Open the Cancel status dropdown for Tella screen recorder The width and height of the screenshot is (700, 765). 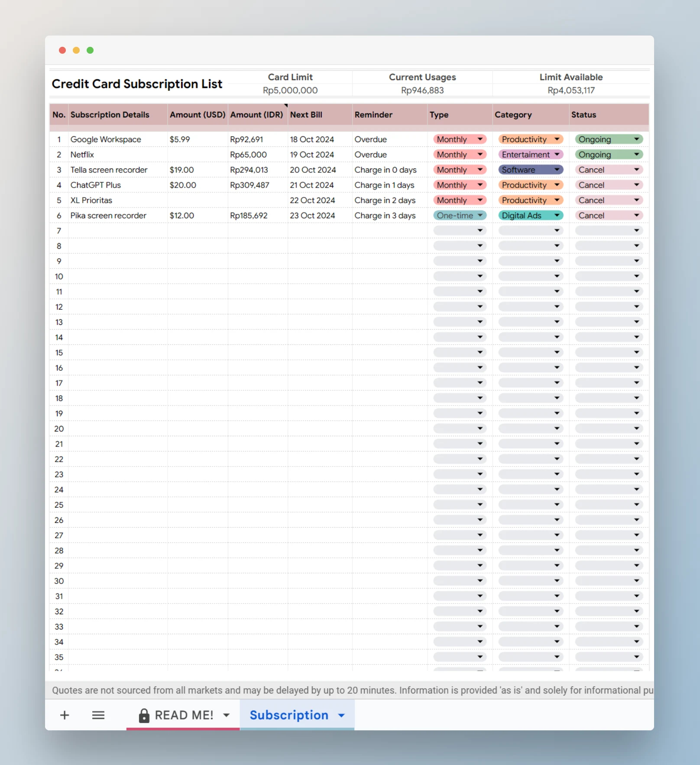coord(609,170)
